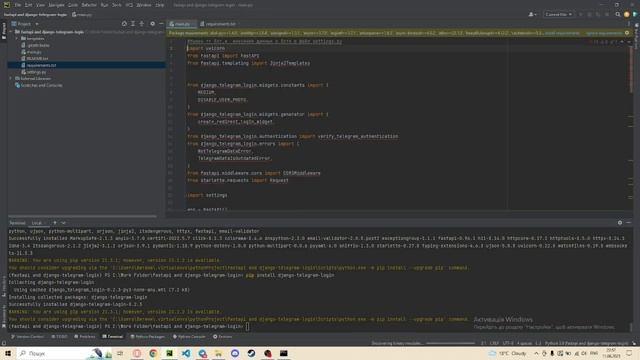Click the Project vertical side tab

point(4,31)
